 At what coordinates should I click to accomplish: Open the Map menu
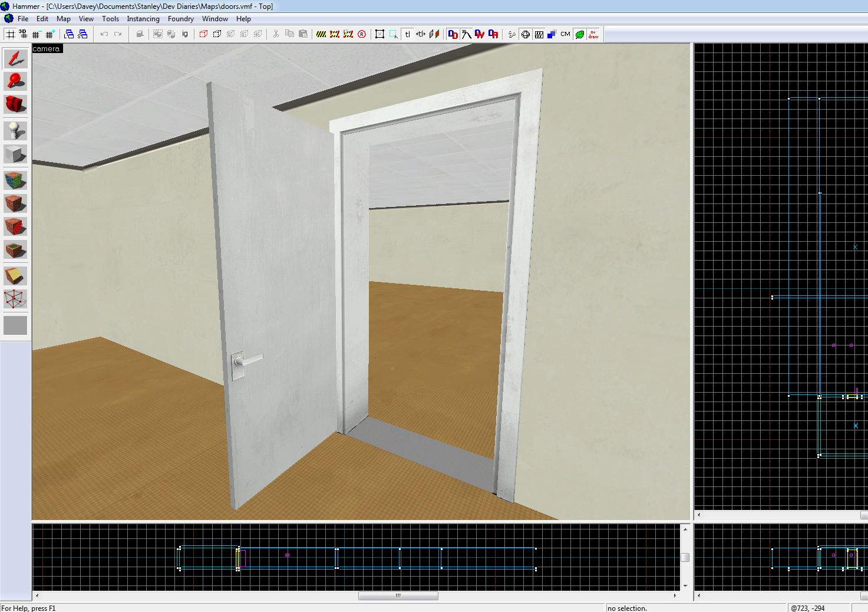pos(63,19)
